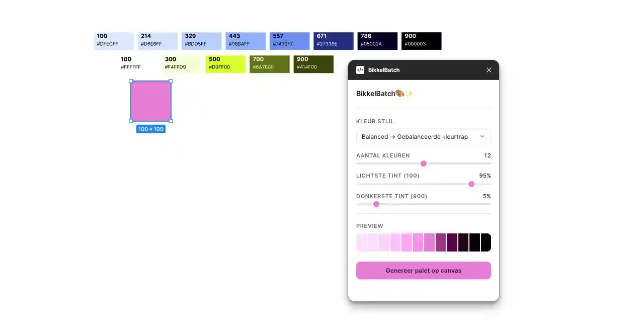644x332 pixels.
Task: Select the 786 swatch #05002A
Action: pyautogui.click(x=377, y=41)
